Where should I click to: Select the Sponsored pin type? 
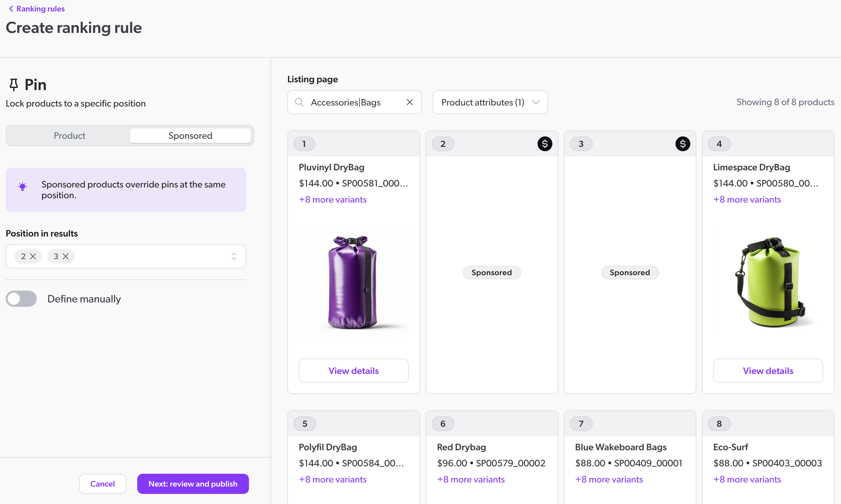point(190,135)
